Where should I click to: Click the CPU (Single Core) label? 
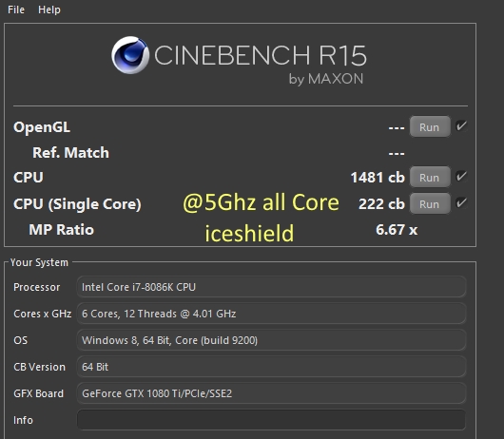click(x=77, y=204)
